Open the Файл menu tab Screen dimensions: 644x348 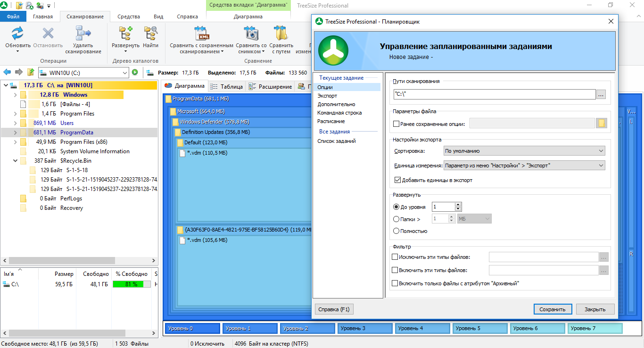point(13,17)
